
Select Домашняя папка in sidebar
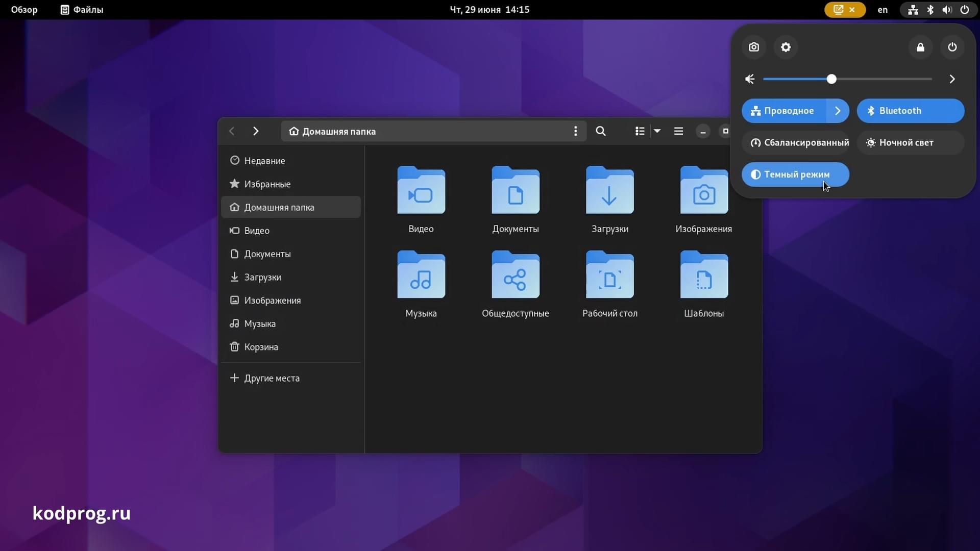click(x=291, y=207)
